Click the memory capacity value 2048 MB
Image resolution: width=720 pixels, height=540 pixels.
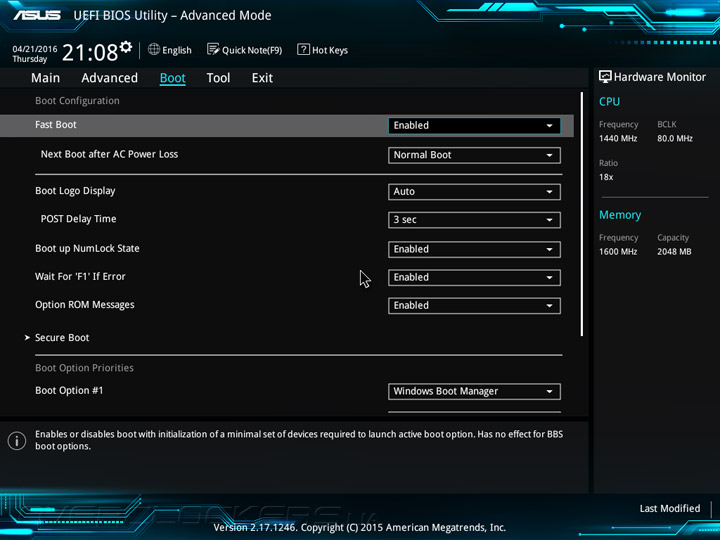pos(674,252)
